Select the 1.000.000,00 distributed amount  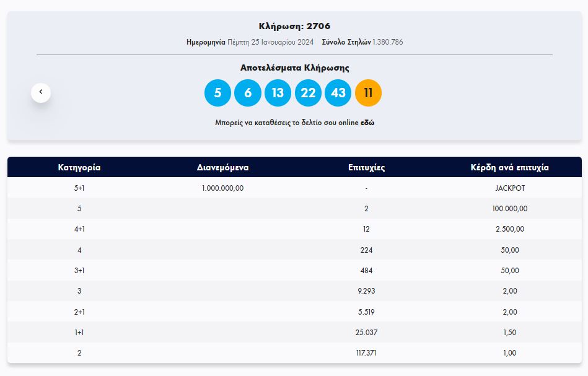(x=222, y=188)
